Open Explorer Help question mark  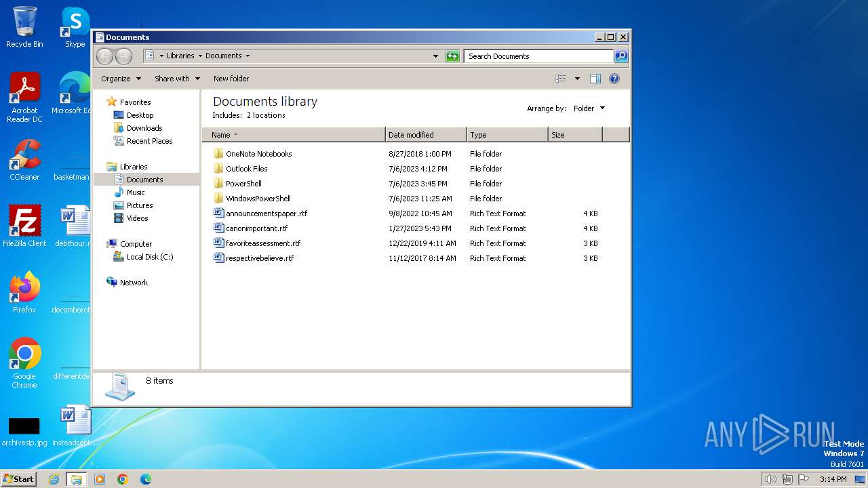614,79
